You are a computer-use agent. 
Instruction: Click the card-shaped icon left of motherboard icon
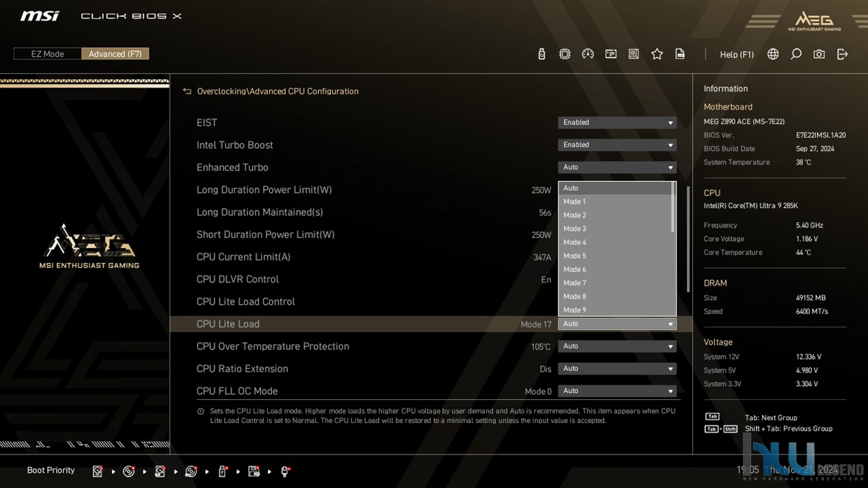(x=611, y=54)
